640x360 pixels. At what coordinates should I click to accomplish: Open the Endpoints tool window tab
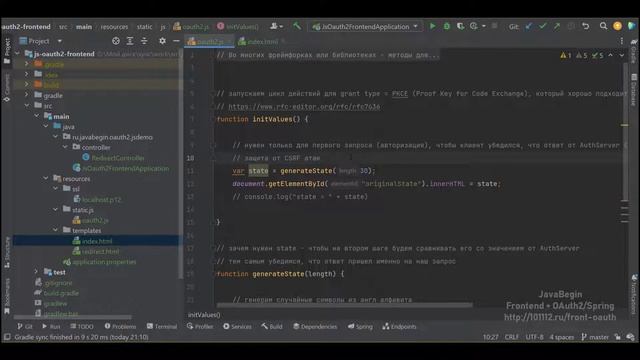click(x=399, y=327)
